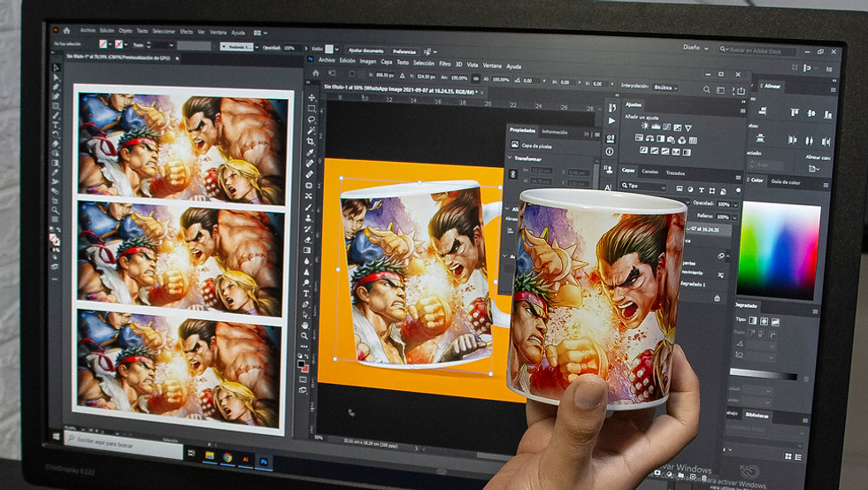Open the Tipo layer filter dropdown
The image size is (868, 490).
643,187
